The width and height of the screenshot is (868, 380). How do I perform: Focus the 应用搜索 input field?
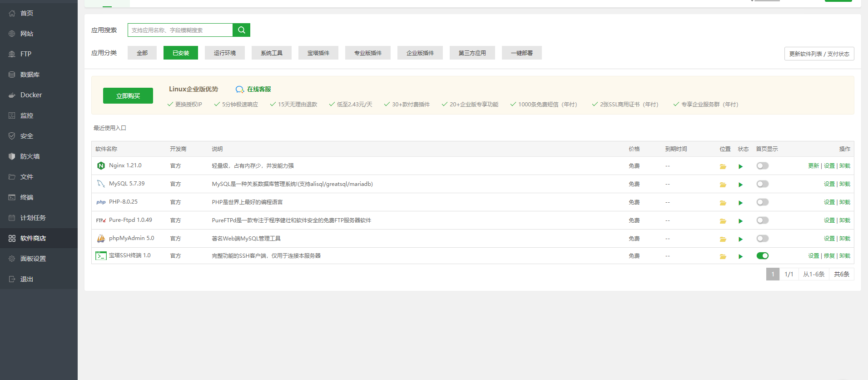180,30
